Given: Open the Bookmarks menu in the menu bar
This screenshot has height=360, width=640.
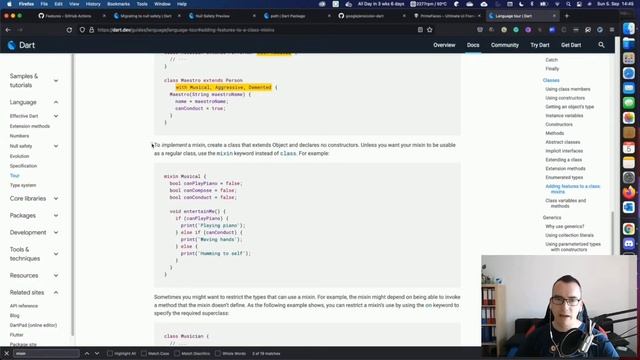Looking at the screenshot, I should (x=118, y=4).
